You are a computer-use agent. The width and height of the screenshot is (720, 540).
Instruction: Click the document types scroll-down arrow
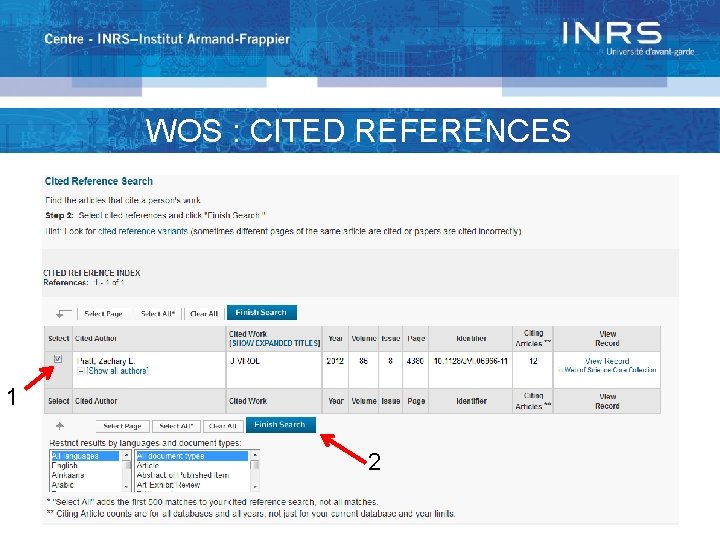[255, 486]
